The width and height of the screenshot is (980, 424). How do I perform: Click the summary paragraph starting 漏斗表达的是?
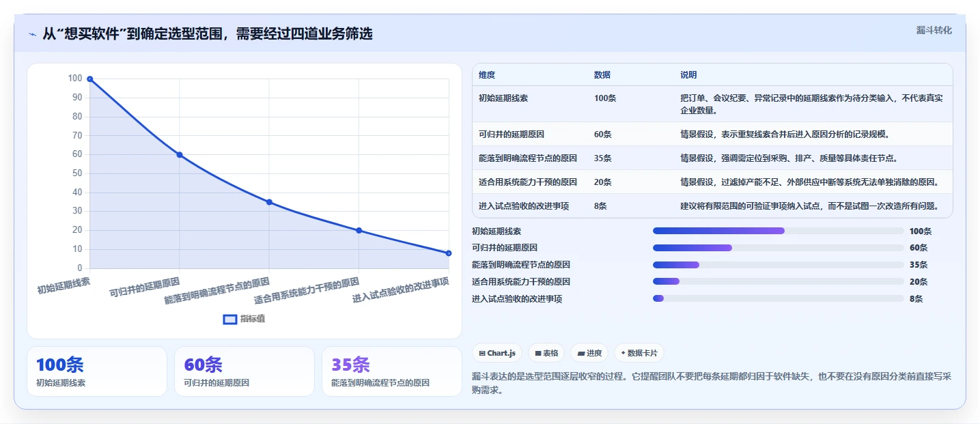click(x=712, y=383)
